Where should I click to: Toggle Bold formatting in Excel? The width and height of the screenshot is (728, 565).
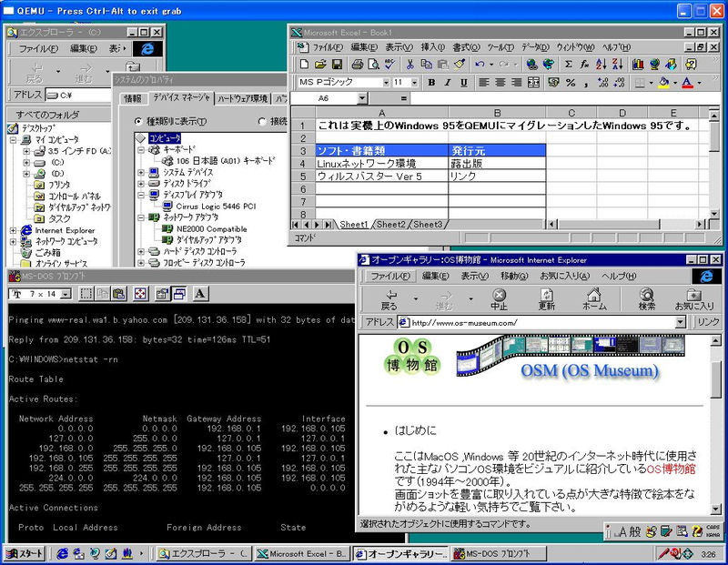coord(431,83)
